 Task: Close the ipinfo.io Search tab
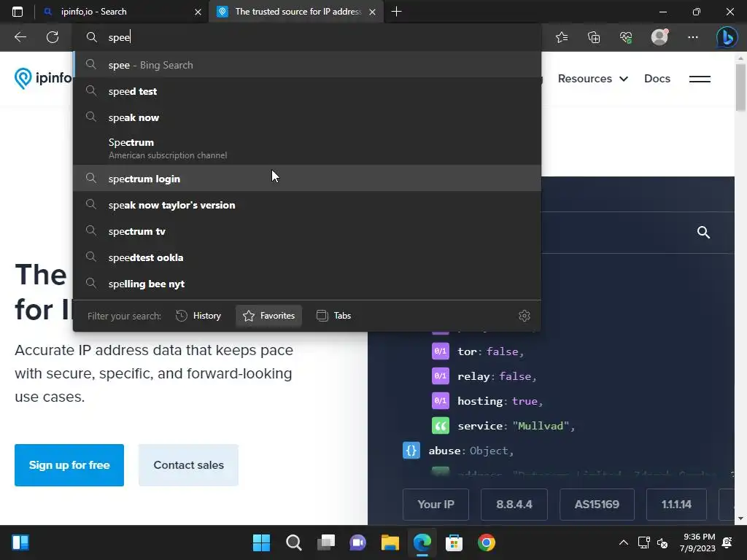(x=198, y=12)
